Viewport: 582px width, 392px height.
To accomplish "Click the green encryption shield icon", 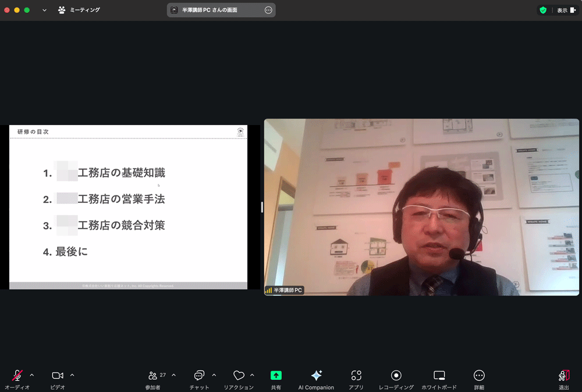I will pyautogui.click(x=543, y=10).
